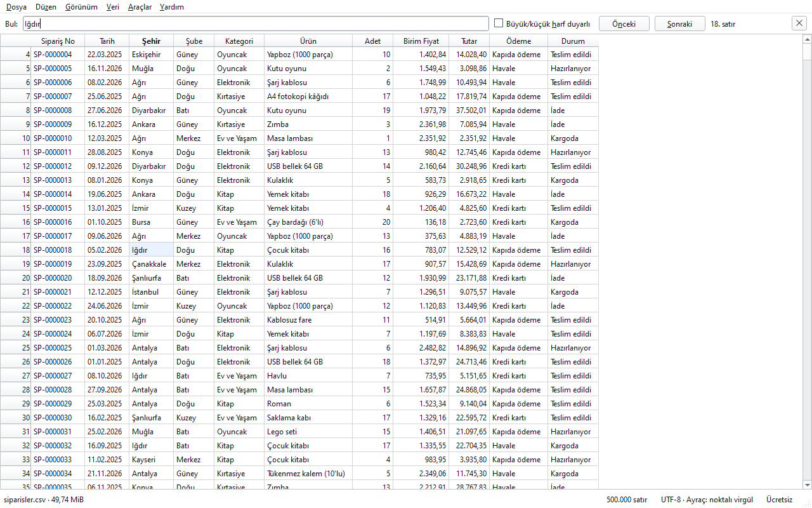This screenshot has width=812, height=508.
Task: Select the İstanbul cell
Action: 152,292
